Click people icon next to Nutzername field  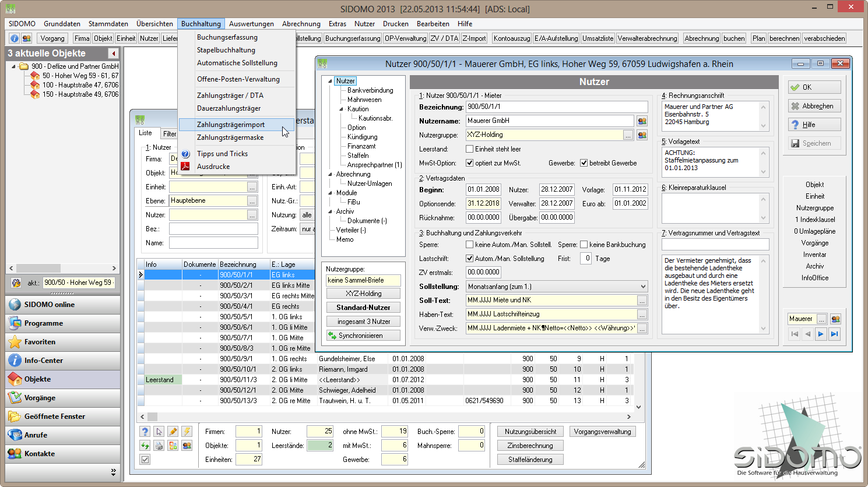642,121
